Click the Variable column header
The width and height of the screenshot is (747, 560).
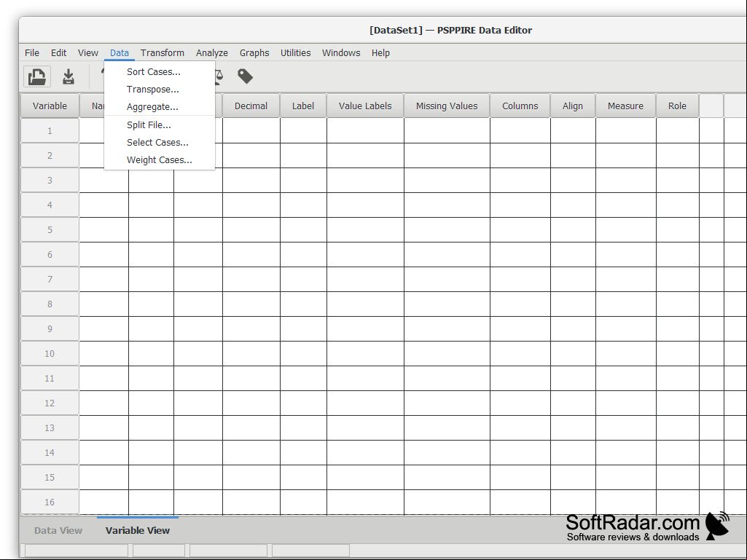coord(50,106)
